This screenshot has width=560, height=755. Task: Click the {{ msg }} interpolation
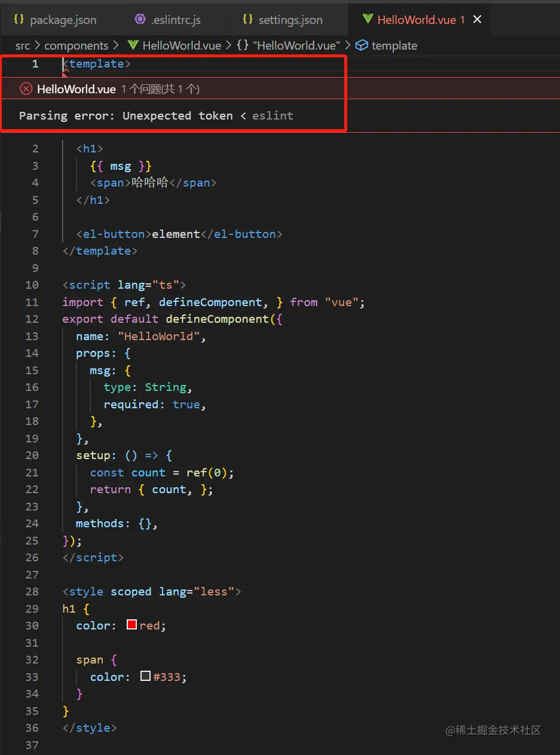click(121, 166)
